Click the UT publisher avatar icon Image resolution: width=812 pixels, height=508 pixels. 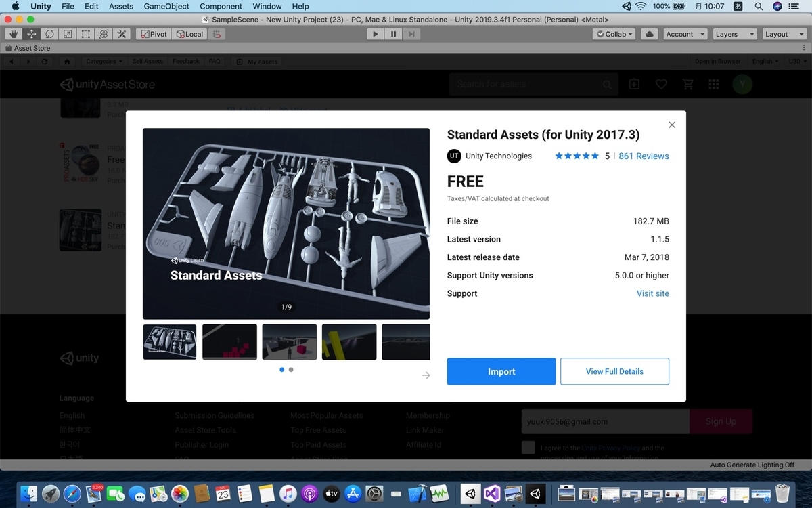tap(454, 156)
